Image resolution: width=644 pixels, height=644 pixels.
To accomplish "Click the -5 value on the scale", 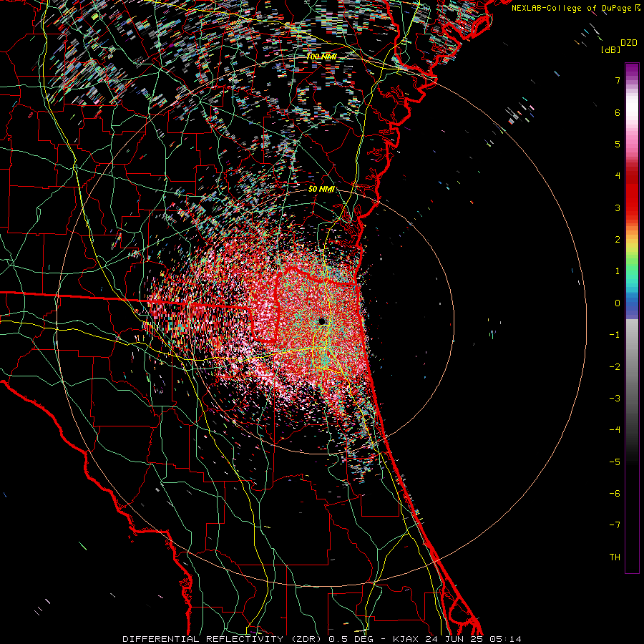I will tap(615, 462).
